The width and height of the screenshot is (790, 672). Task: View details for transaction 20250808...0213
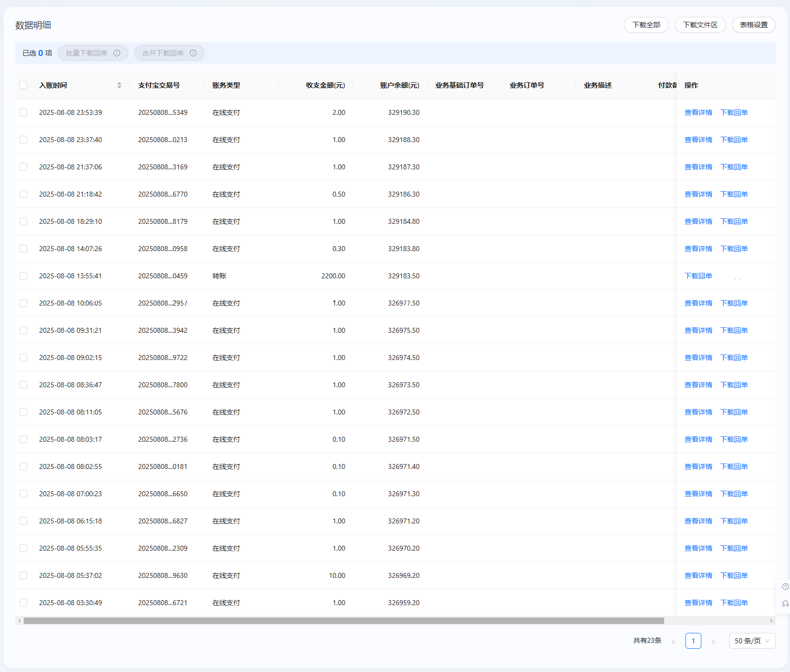click(x=698, y=140)
